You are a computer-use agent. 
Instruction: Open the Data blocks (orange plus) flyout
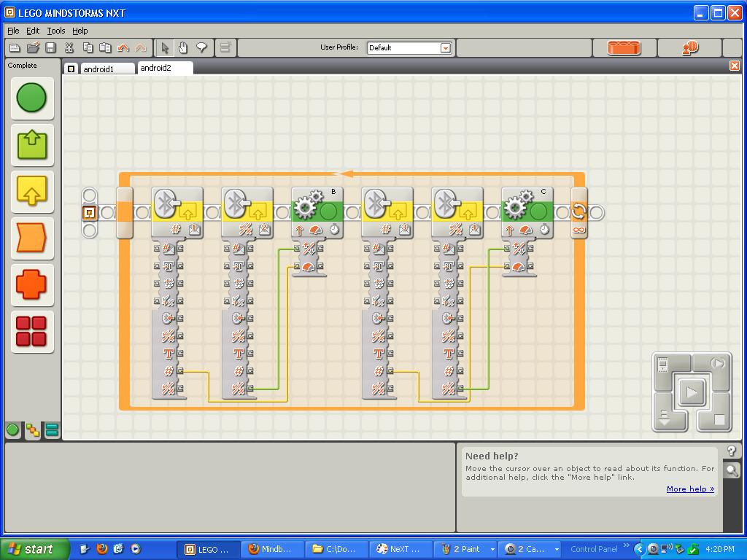[31, 284]
